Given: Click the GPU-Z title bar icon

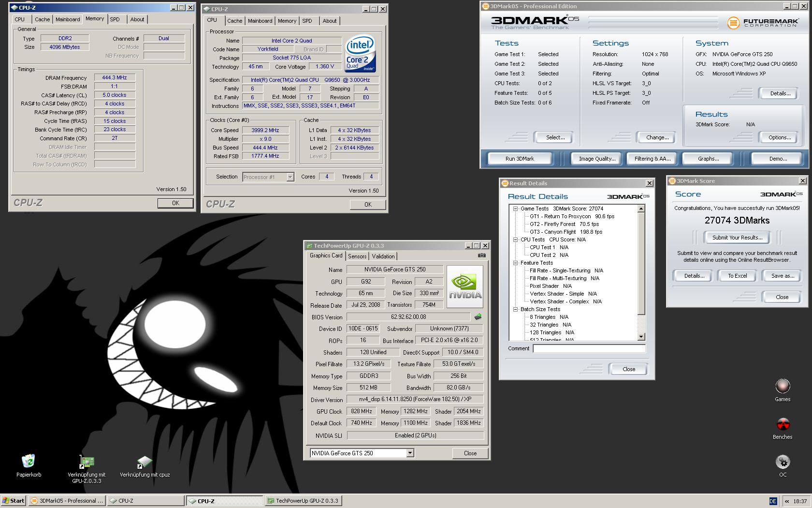Looking at the screenshot, I should click(x=309, y=246).
